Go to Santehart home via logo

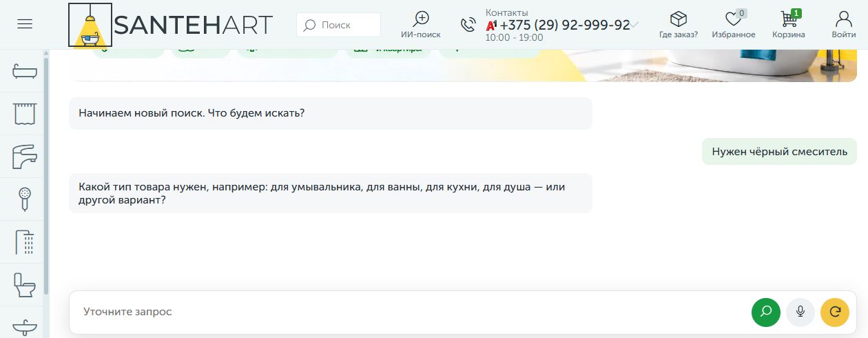pyautogui.click(x=171, y=25)
